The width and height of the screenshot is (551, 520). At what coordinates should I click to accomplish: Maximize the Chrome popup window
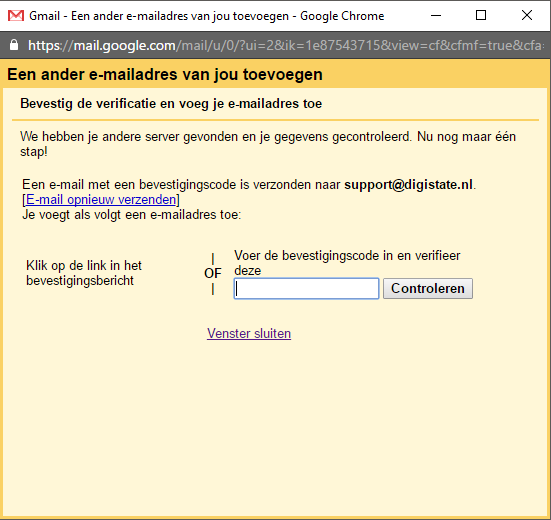point(481,15)
